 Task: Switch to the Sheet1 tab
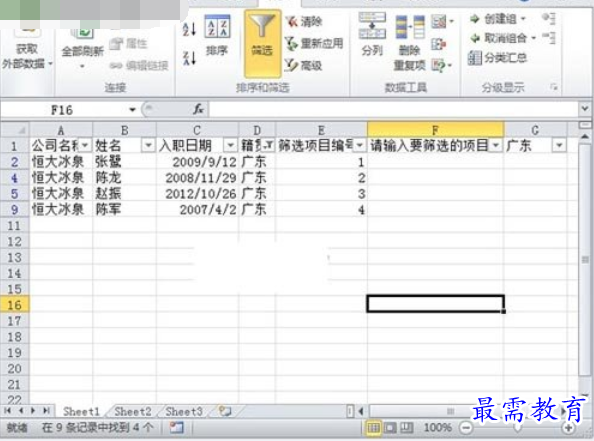pos(81,411)
